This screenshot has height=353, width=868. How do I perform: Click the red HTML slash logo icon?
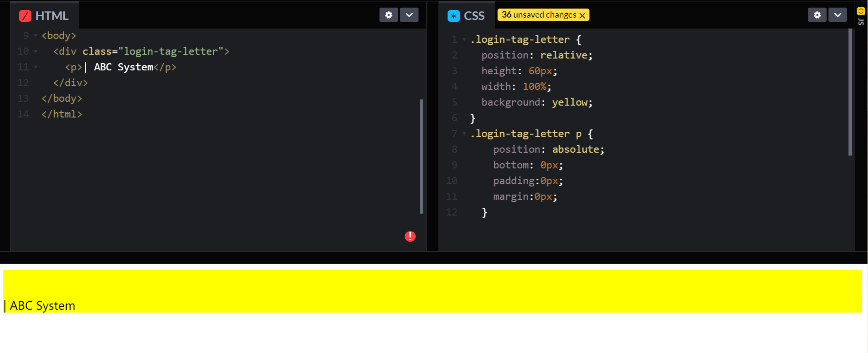(25, 16)
